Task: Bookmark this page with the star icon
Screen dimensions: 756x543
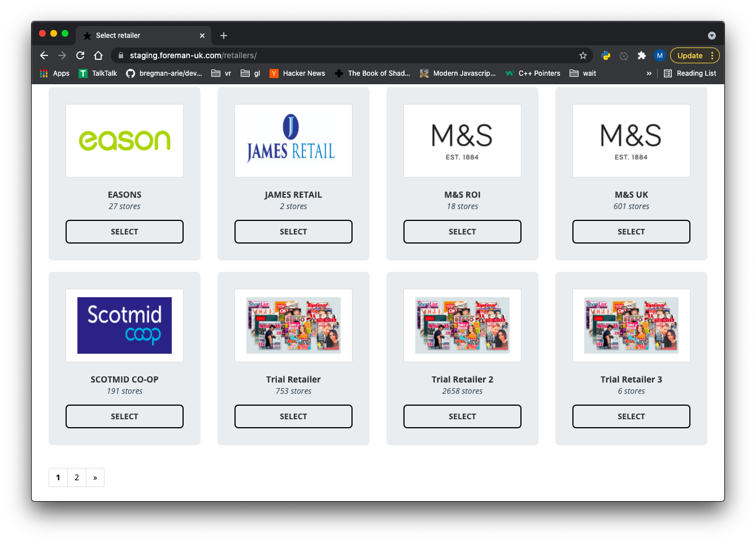Action: click(x=583, y=55)
